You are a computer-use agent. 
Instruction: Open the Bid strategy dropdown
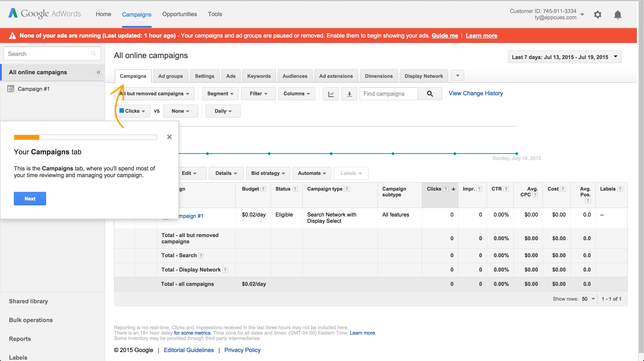tap(268, 173)
